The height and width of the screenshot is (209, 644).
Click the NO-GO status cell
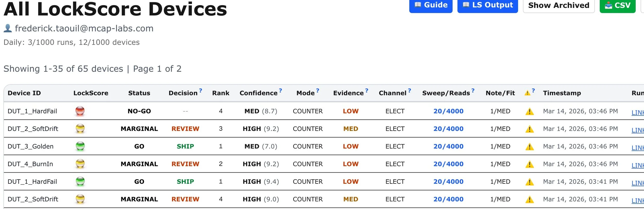139,111
